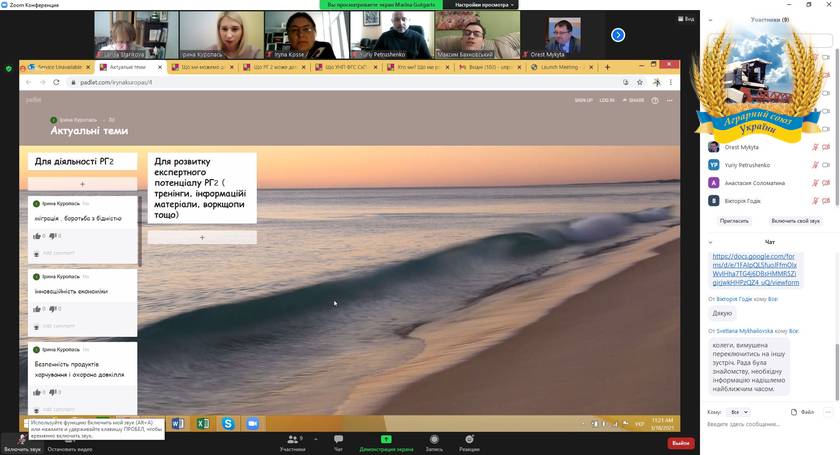
Task: Like the migration and poverty post
Action: pos(37,236)
